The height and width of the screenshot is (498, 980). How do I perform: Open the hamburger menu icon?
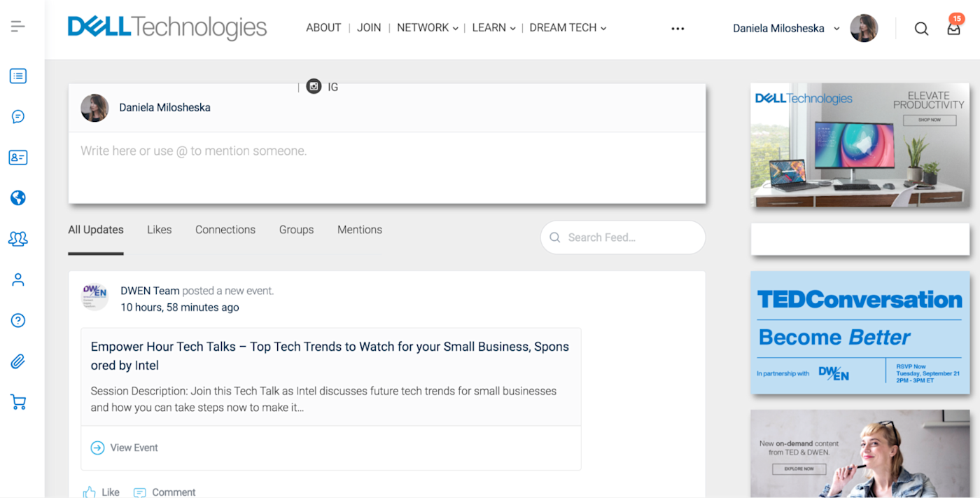(18, 27)
